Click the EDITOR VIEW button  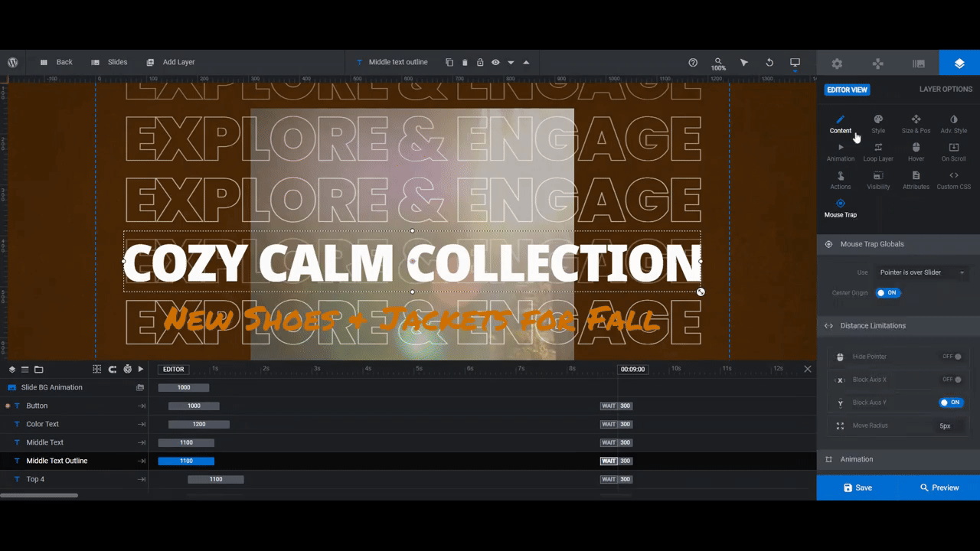point(848,90)
